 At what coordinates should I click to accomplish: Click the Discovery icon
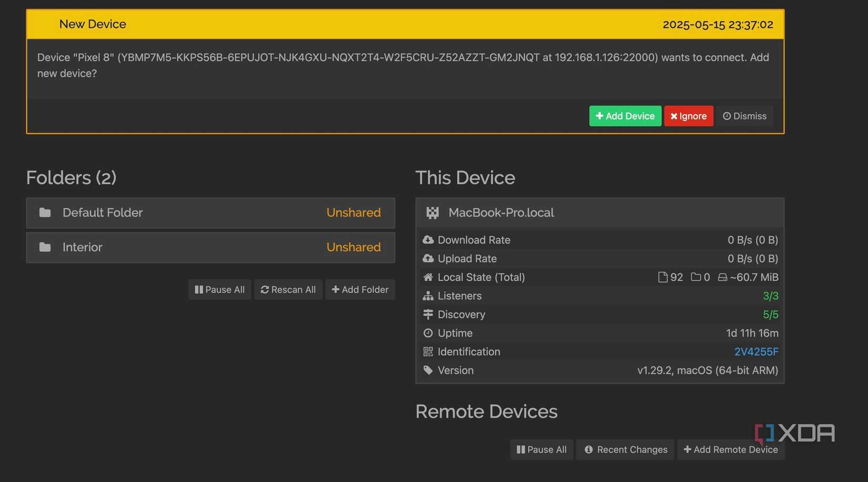[x=428, y=314]
